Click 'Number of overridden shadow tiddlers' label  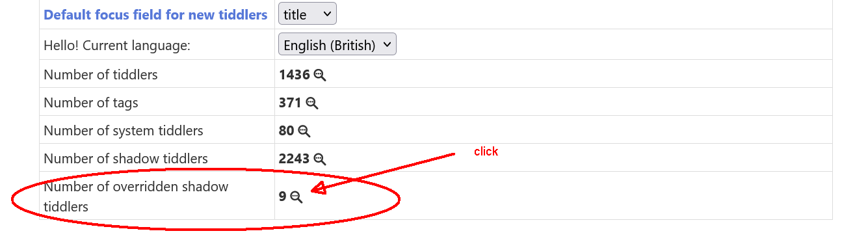(136, 196)
